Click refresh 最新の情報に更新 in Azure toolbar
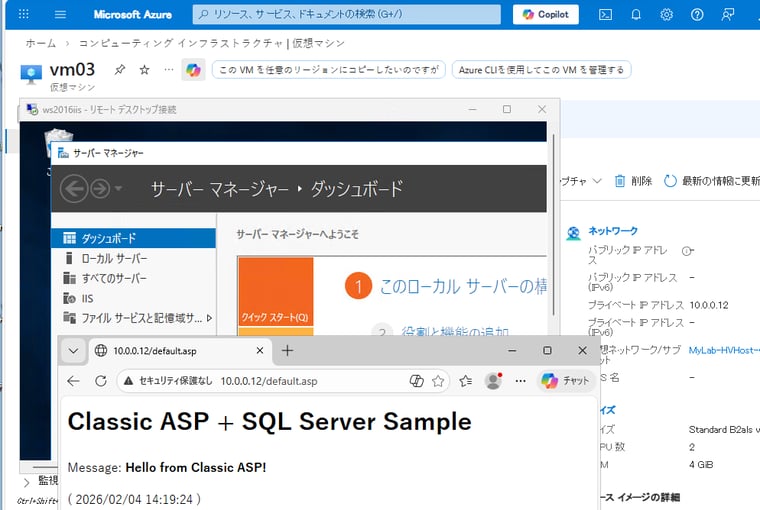 (712, 181)
